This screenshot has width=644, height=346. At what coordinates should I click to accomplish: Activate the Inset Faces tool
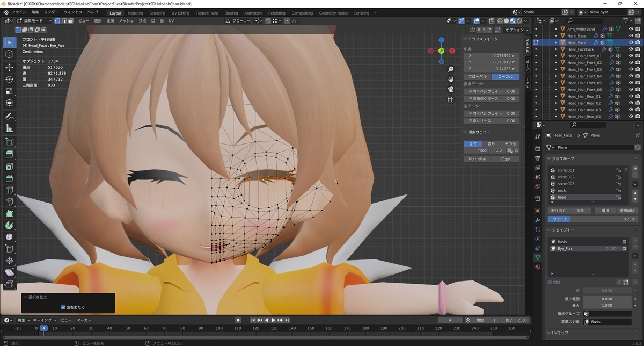point(9,167)
